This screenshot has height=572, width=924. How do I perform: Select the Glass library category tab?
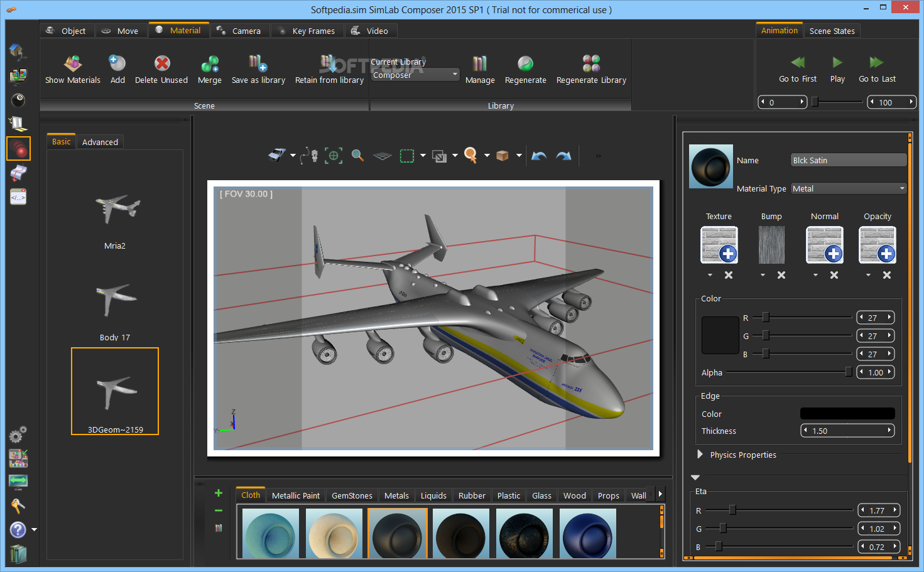541,495
